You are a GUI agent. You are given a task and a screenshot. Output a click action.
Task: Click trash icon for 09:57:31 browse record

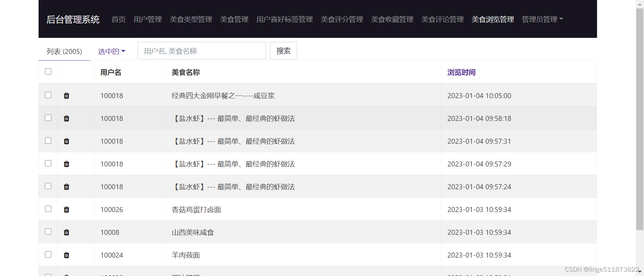click(66, 141)
